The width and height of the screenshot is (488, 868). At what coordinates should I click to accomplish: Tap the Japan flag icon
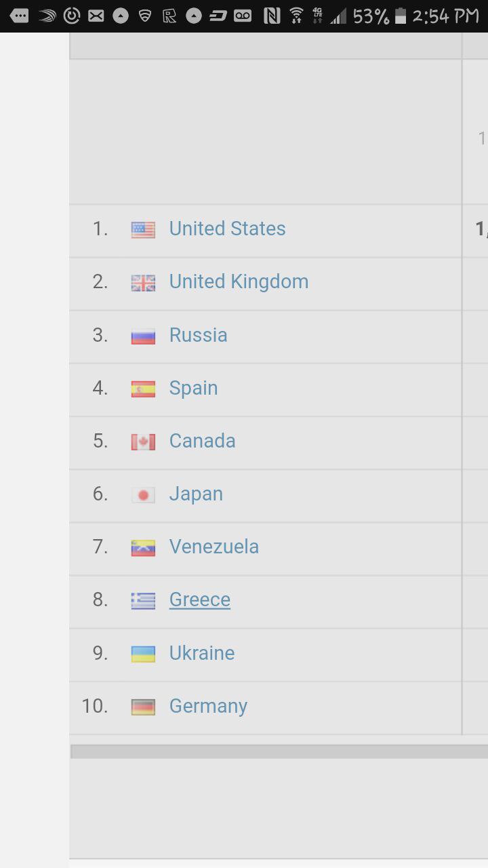(x=143, y=495)
